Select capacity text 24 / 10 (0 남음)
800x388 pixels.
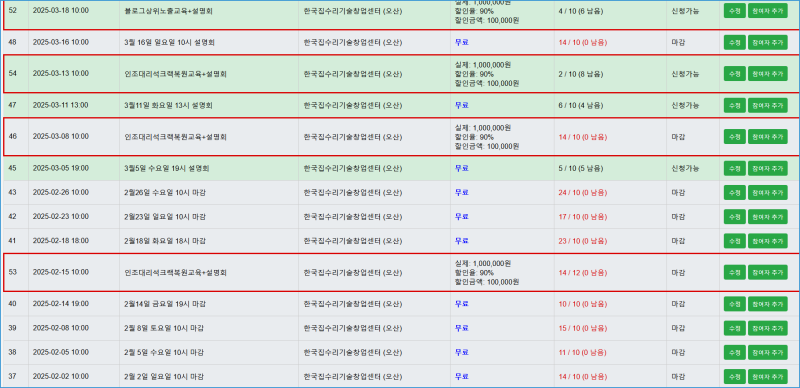(583, 192)
